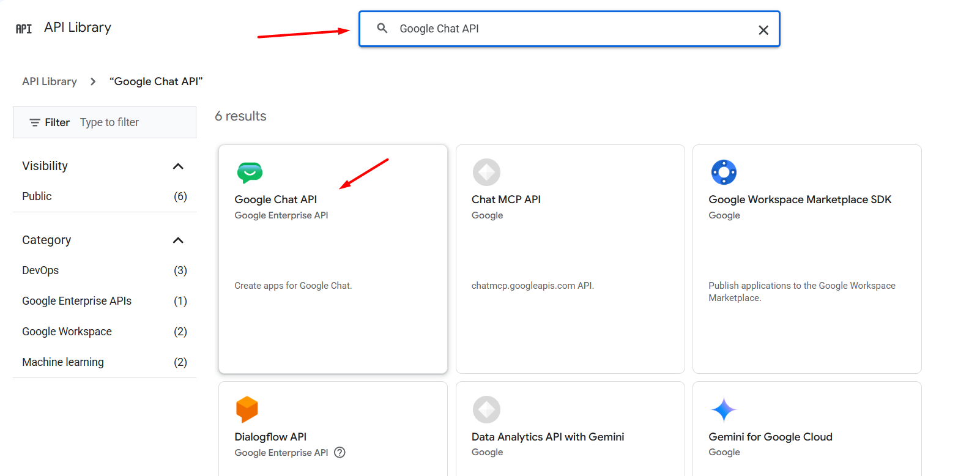
Task: Click "Google" publisher under Data Analytics API
Action: (487, 452)
